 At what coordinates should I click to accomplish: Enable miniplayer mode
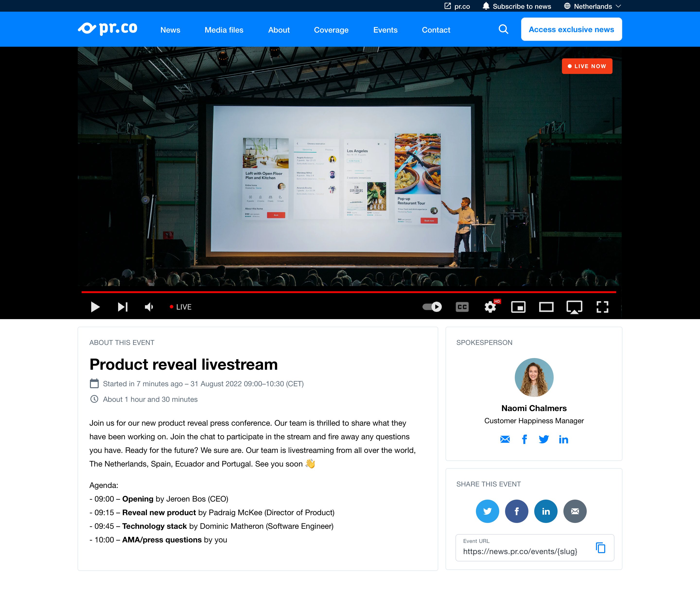[518, 307]
